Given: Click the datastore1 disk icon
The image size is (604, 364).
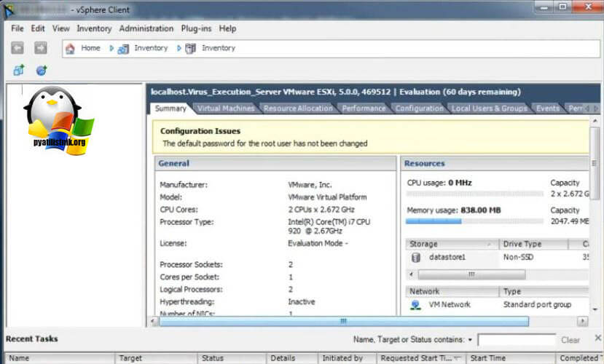Looking at the screenshot, I should 415,258.
